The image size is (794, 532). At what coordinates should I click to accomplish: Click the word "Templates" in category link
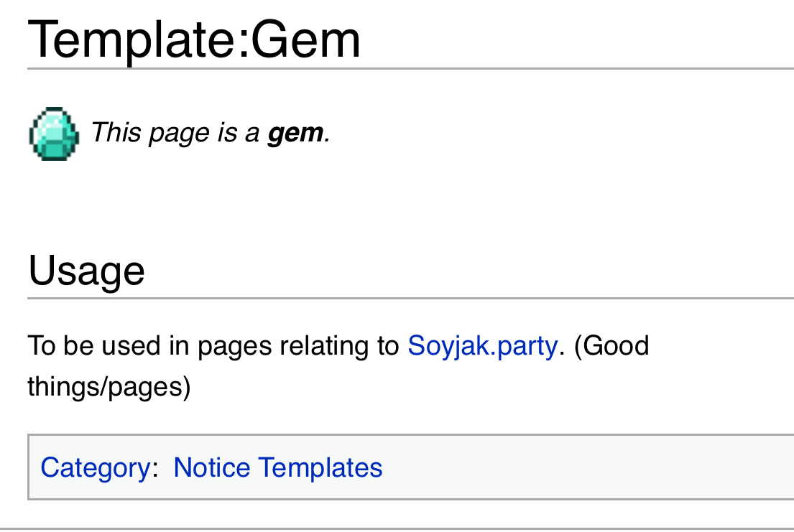[x=320, y=468]
